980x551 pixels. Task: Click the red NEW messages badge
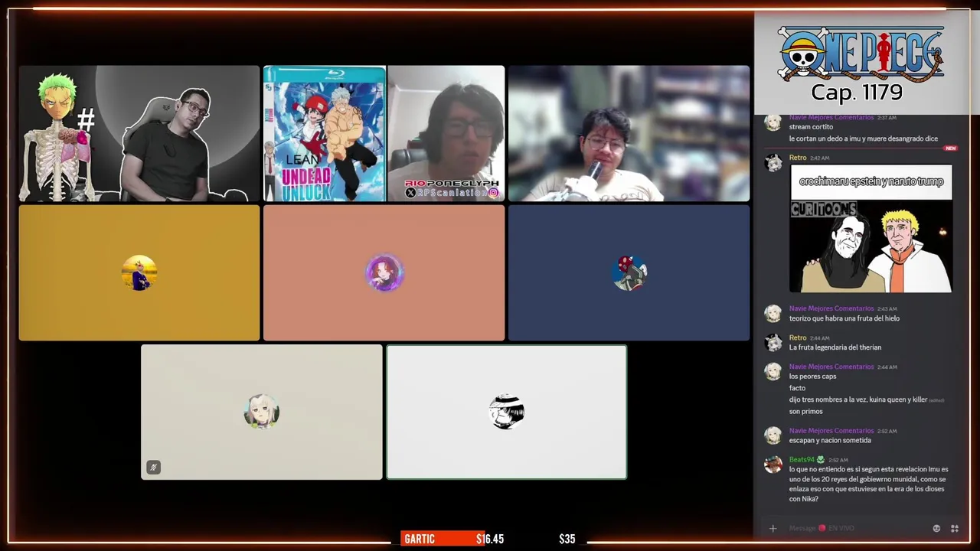(x=950, y=148)
